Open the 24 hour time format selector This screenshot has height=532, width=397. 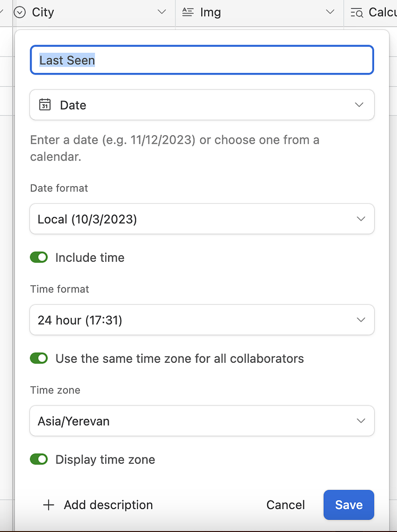tap(202, 320)
